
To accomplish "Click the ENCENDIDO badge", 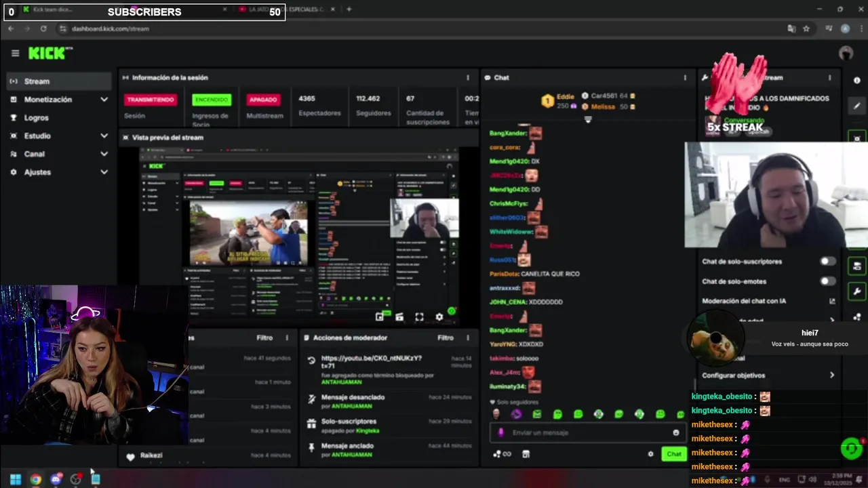I will click(x=212, y=100).
